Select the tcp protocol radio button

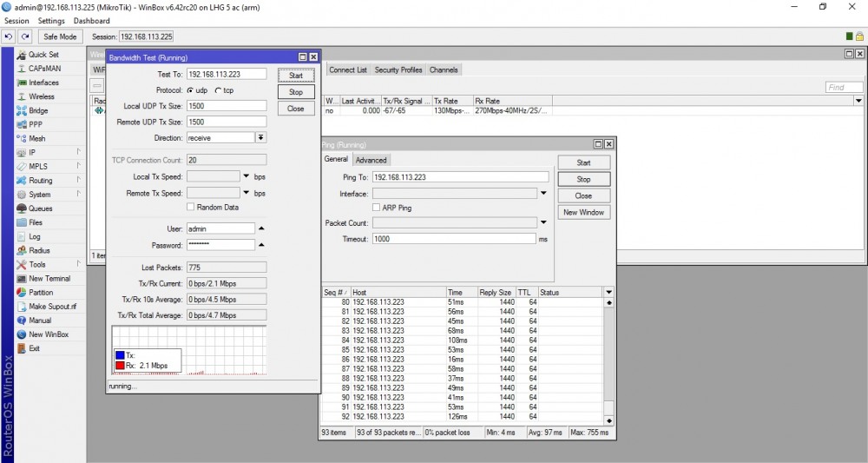[217, 90]
